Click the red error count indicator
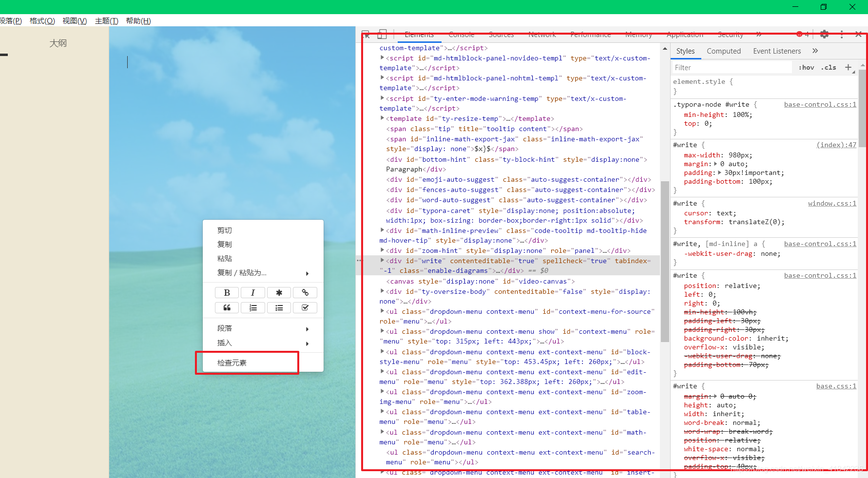Image resolution: width=868 pixels, height=478 pixels. coord(802,34)
